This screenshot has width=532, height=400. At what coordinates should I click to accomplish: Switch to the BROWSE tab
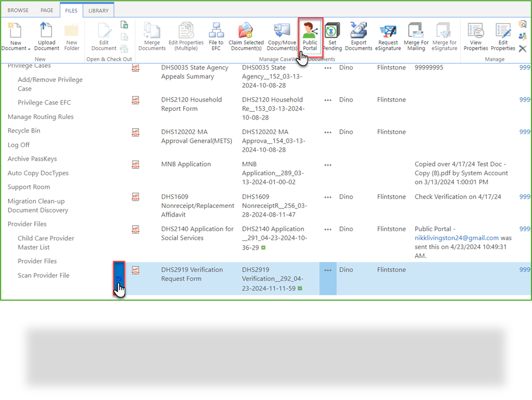tap(18, 9)
